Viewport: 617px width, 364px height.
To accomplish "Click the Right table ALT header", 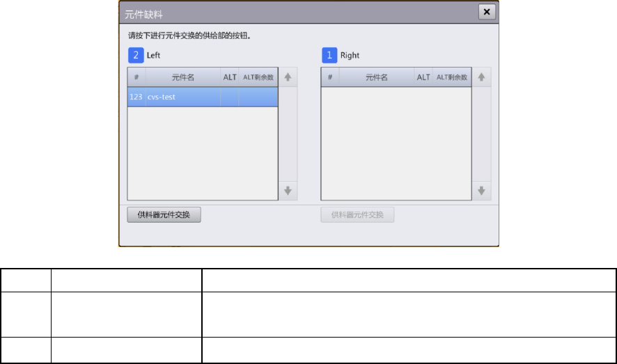I will pos(423,77).
